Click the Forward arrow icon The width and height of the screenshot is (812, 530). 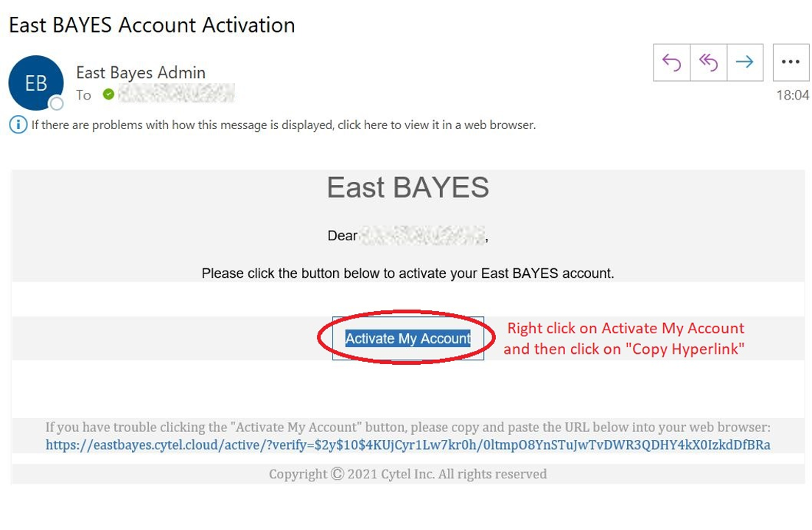(745, 62)
